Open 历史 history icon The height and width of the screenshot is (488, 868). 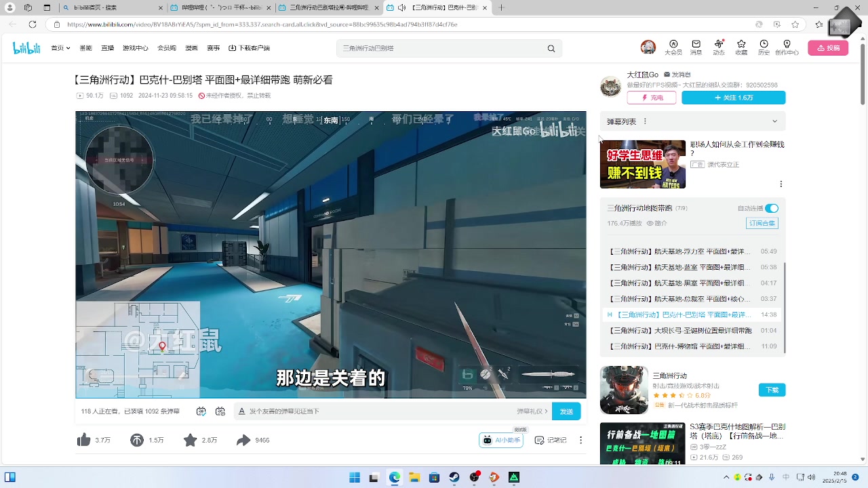pyautogui.click(x=764, y=47)
